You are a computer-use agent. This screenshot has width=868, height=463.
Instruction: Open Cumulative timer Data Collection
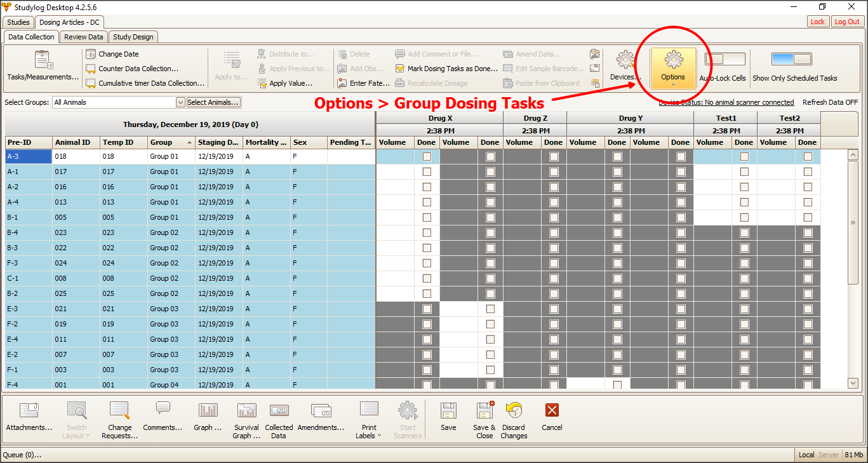(145, 83)
